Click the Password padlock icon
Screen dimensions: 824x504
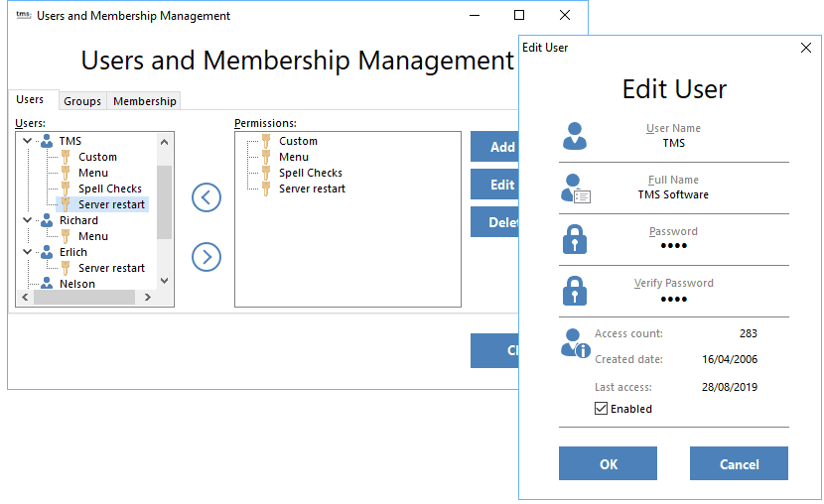tap(575, 239)
